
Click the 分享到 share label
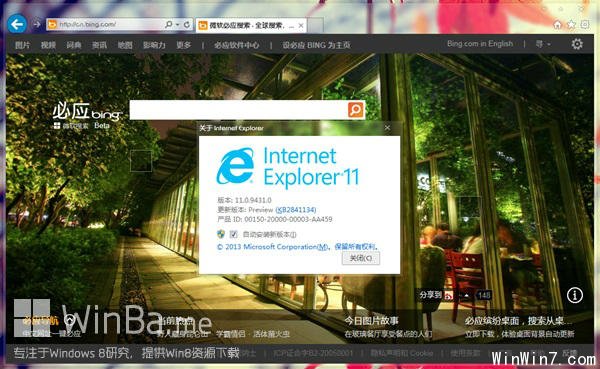(430, 295)
